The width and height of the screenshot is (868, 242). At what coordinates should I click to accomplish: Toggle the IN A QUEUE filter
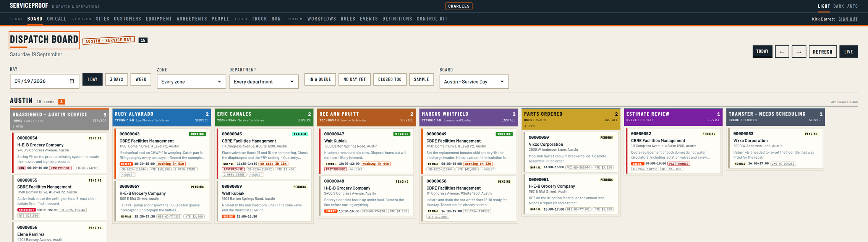tap(320, 80)
